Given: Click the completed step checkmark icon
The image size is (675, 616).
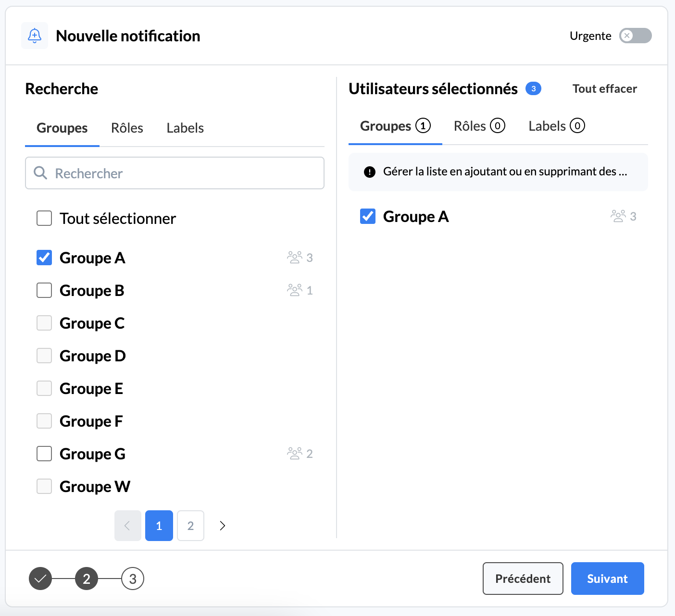Looking at the screenshot, I should 40,579.
